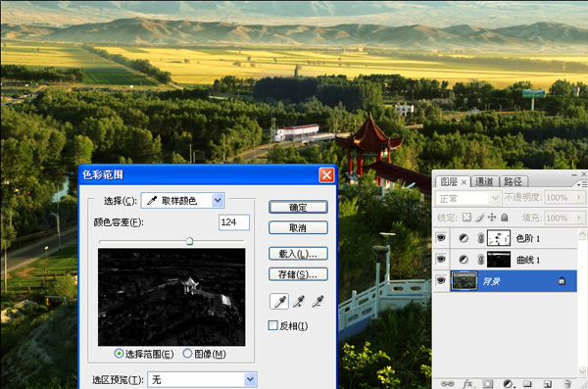Click the 确定 button
Viewport: 588px width, 389px height.
click(x=298, y=207)
